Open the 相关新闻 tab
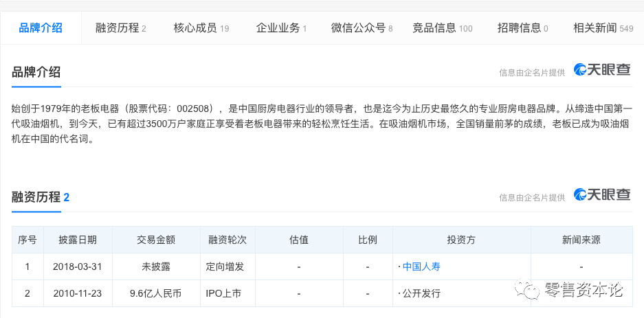This screenshot has width=644, height=318. pos(603,28)
